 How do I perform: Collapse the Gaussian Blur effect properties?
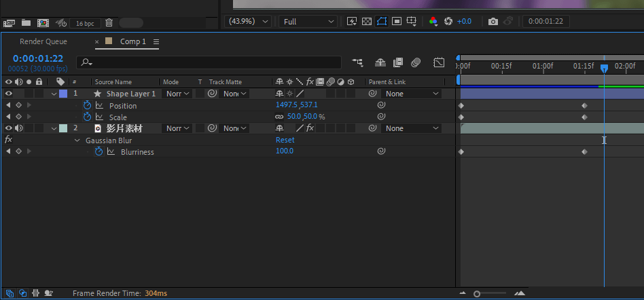point(77,140)
